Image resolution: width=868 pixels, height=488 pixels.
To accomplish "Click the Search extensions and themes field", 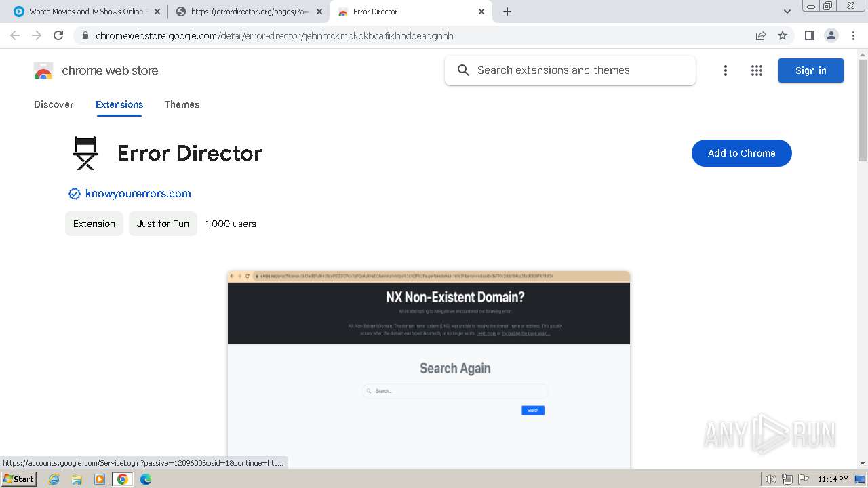I will pyautogui.click(x=570, y=70).
